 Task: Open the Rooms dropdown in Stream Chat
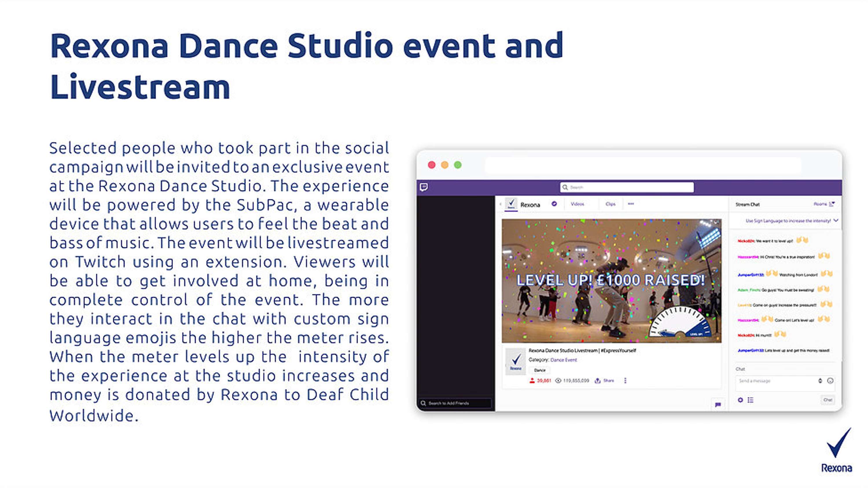(824, 204)
